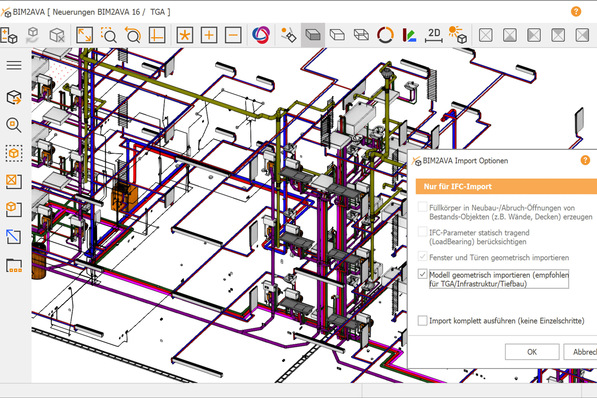Image resolution: width=597 pixels, height=398 pixels.
Task: Click the orange magnifier search sidebar icon
Action: click(14, 125)
